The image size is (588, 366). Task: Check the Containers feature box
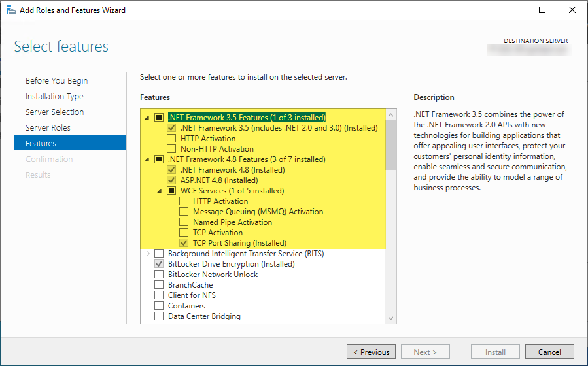(159, 306)
